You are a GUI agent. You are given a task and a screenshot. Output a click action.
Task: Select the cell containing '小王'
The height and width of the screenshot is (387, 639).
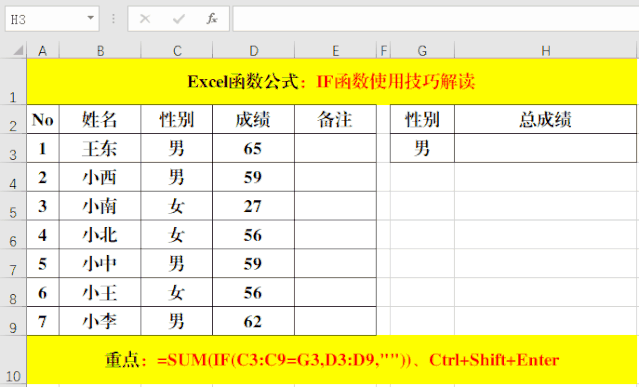(x=100, y=292)
